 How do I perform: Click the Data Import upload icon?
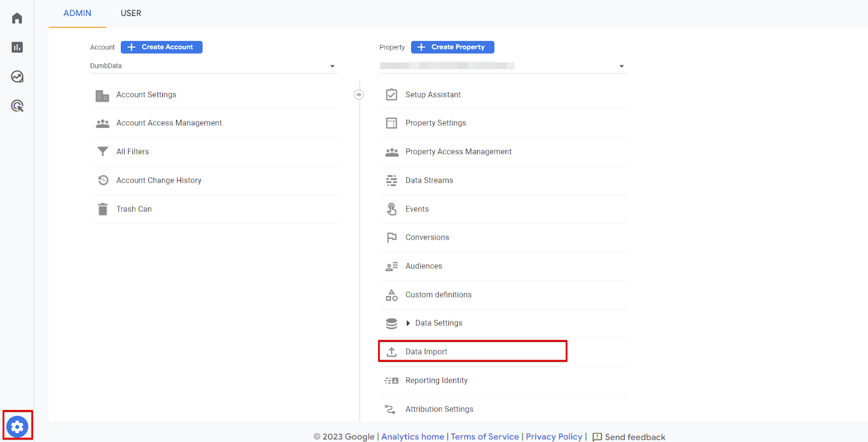click(x=391, y=351)
